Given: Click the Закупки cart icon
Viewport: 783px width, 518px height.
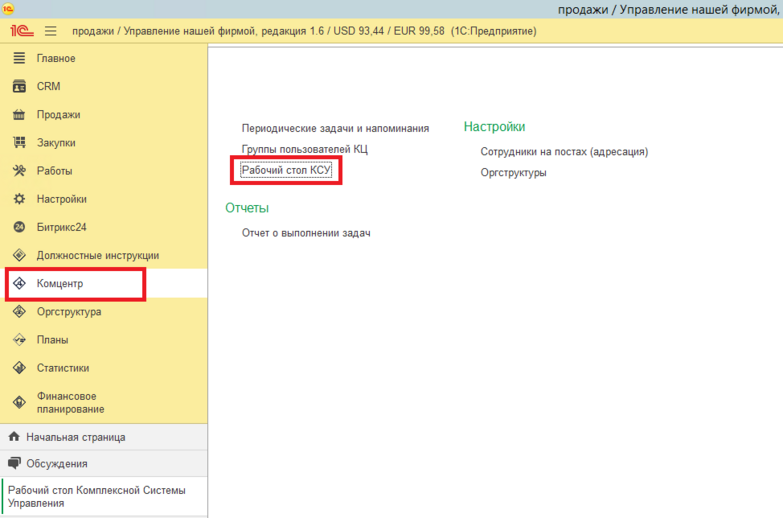Looking at the screenshot, I should (19, 142).
